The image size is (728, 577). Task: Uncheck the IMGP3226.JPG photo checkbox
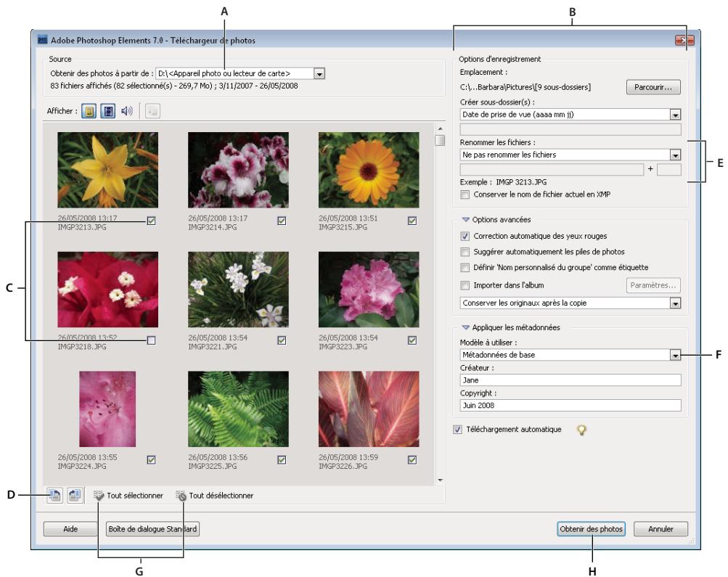coord(412,460)
